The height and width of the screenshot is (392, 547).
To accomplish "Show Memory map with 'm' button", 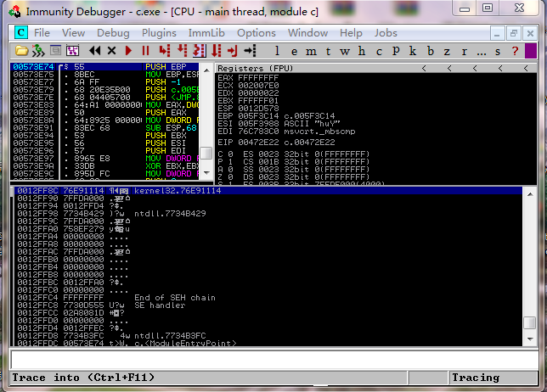I will [x=311, y=52].
